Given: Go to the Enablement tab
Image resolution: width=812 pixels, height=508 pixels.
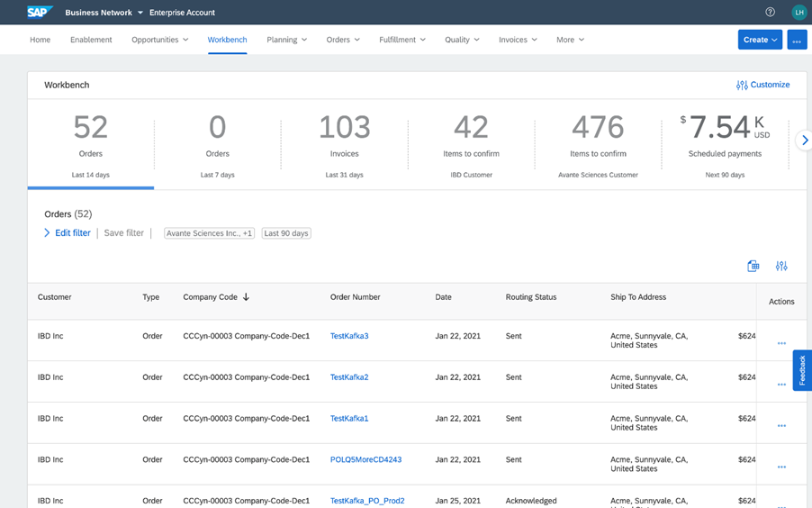Looking at the screenshot, I should click(x=91, y=40).
